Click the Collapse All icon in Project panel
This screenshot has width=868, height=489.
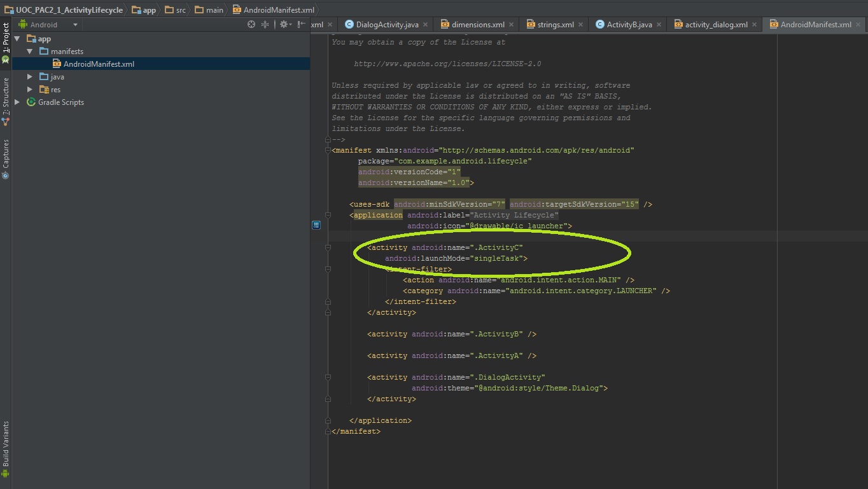pyautogui.click(x=265, y=23)
